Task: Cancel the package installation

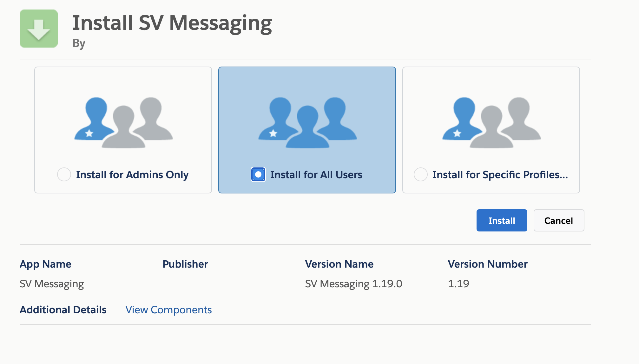Action: coord(559,220)
